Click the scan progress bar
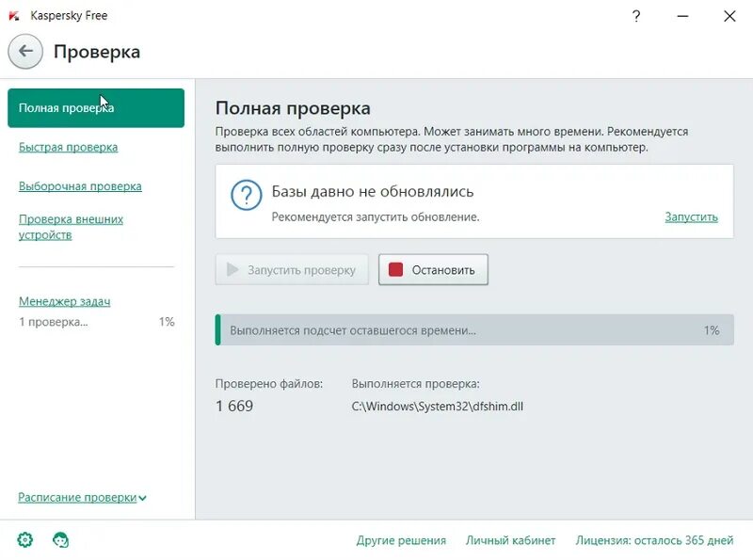 [x=474, y=330]
